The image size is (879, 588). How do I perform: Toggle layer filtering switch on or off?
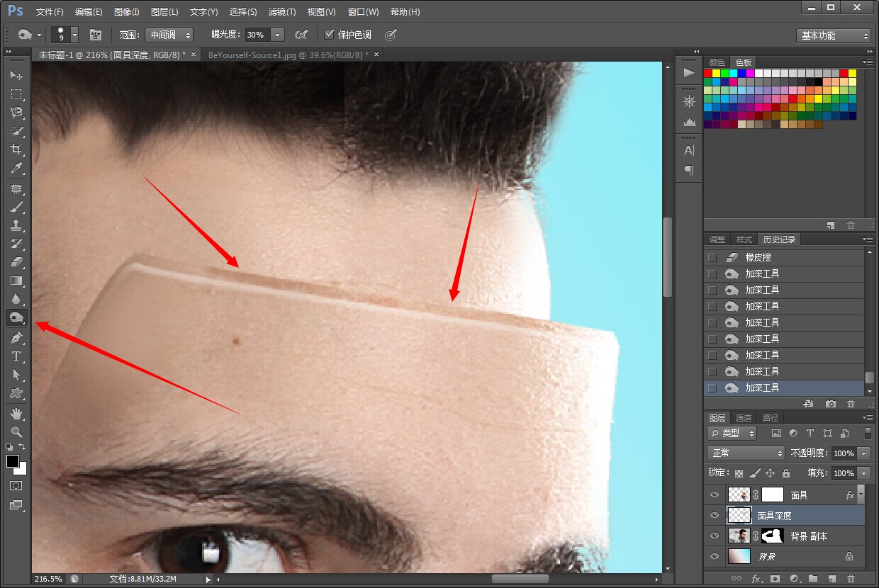tap(868, 433)
